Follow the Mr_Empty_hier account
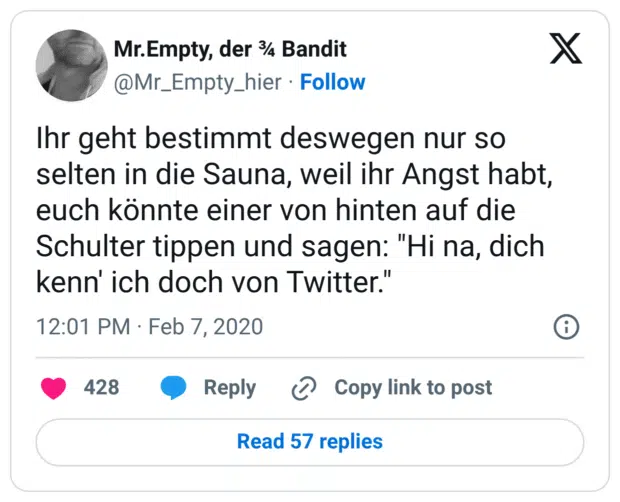Screen dimensions: 620x502 tap(333, 82)
